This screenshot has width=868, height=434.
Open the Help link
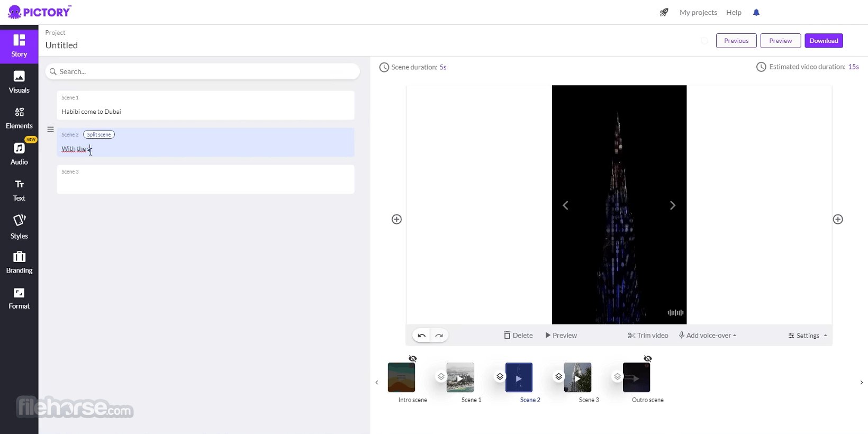click(x=734, y=12)
